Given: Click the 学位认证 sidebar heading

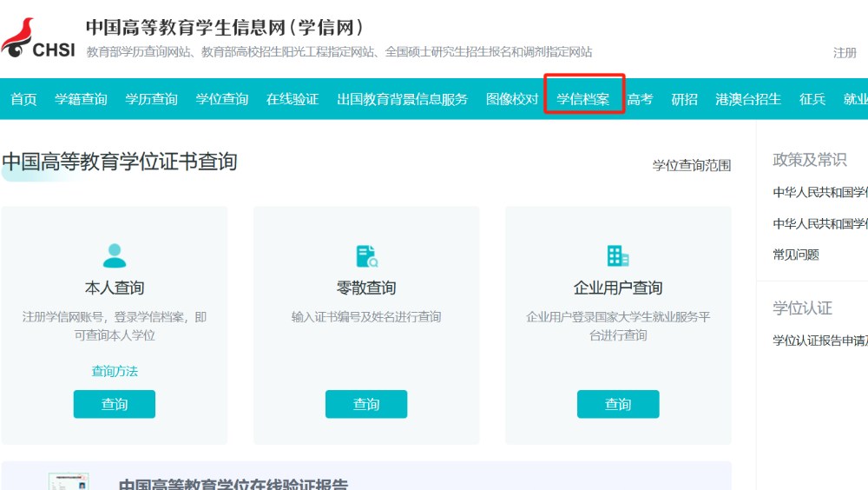Looking at the screenshot, I should pyautogui.click(x=802, y=308).
